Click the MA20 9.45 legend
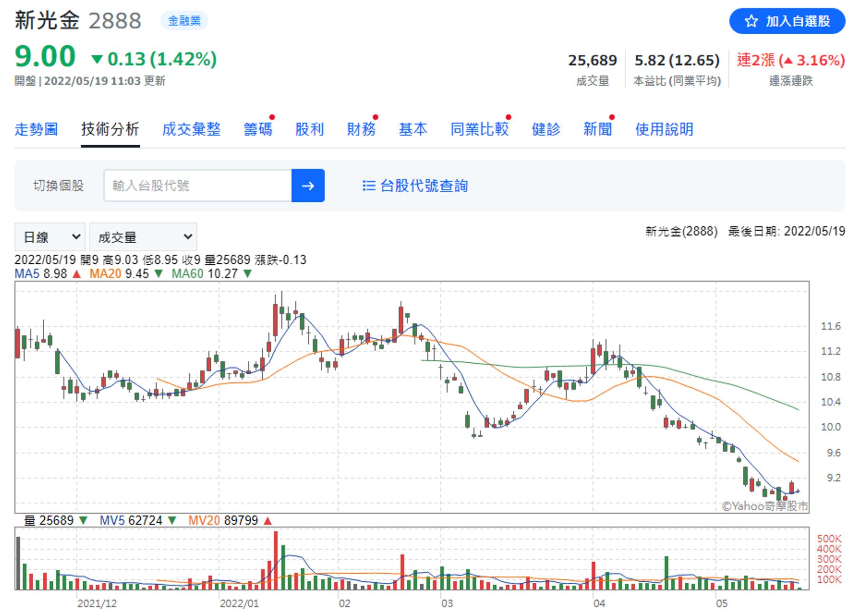This screenshot has height=616, width=848. tap(126, 274)
